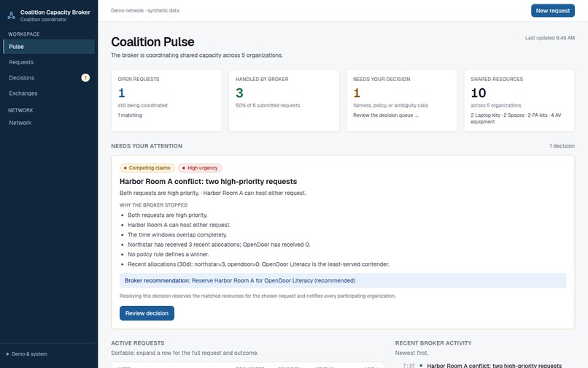The height and width of the screenshot is (368, 588).
Task: Click the Broker recommendation banner
Action: (x=343, y=280)
